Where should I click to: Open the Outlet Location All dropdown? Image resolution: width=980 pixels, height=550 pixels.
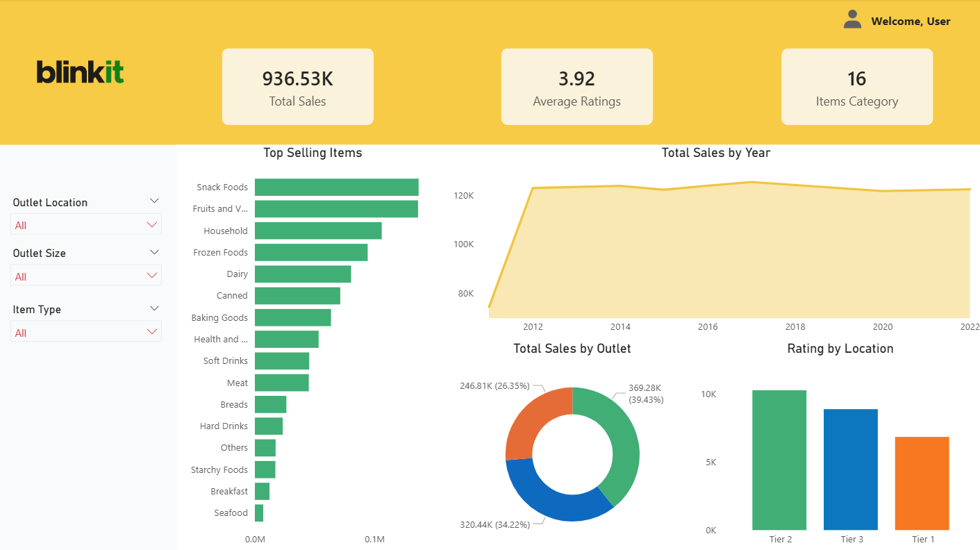(86, 225)
